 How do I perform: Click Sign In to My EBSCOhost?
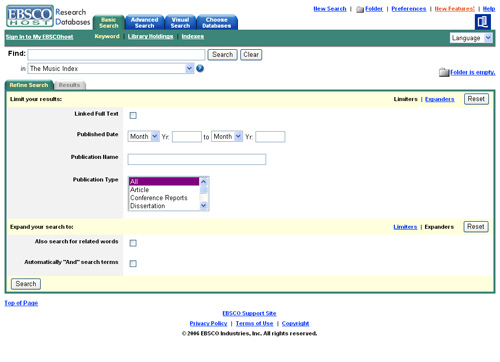pos(39,37)
